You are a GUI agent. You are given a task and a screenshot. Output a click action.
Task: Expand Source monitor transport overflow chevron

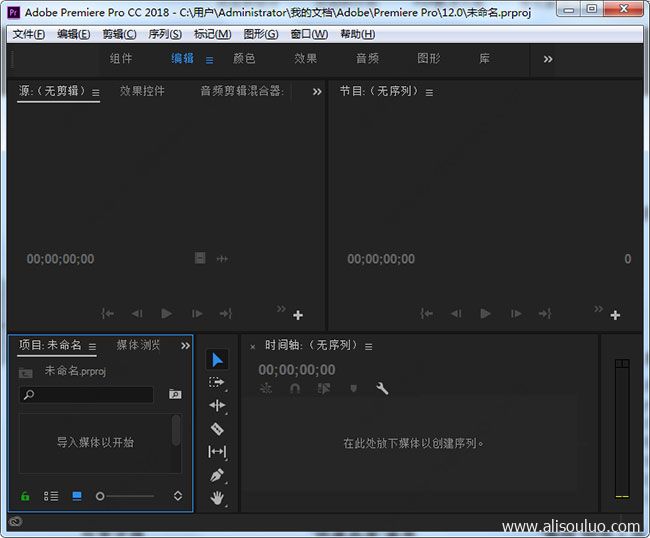[281, 308]
